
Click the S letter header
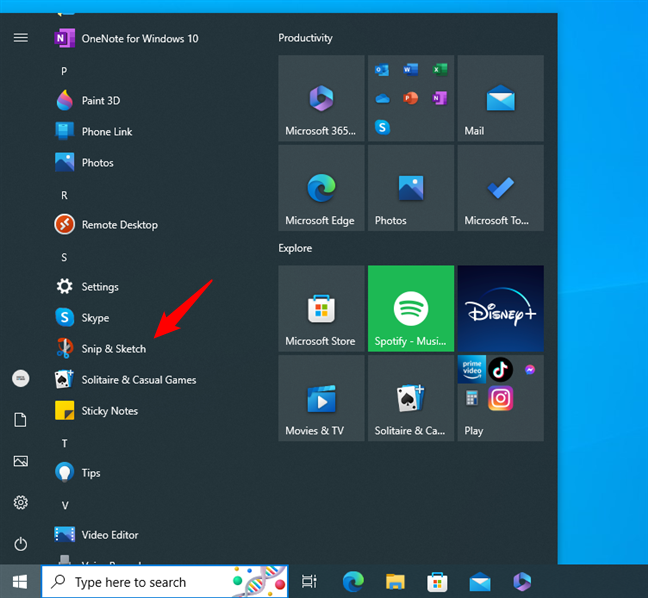coord(64,257)
